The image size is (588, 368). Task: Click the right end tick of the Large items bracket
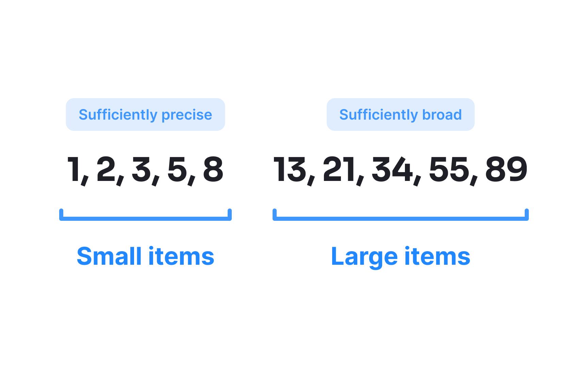click(x=527, y=214)
